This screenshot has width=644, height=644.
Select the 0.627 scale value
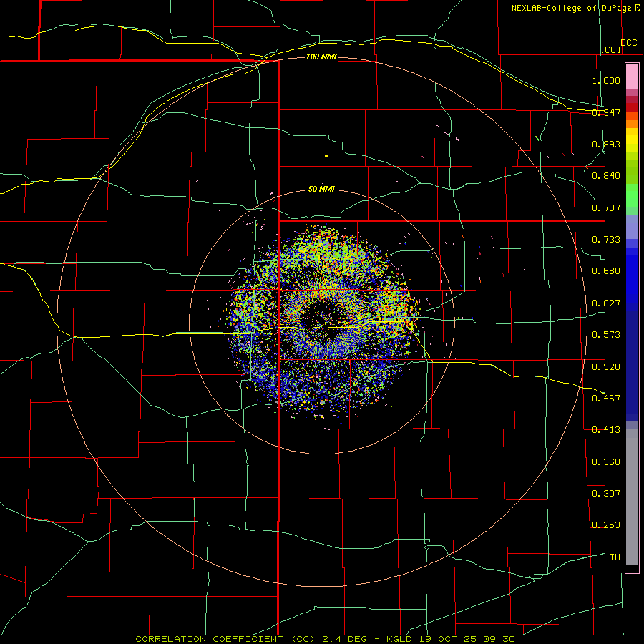tap(606, 303)
